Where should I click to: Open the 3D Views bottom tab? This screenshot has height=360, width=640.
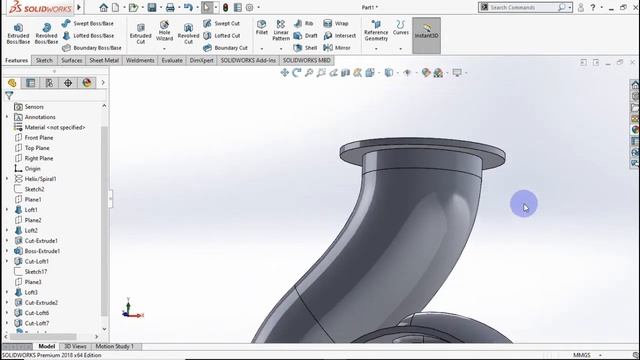(x=76, y=346)
